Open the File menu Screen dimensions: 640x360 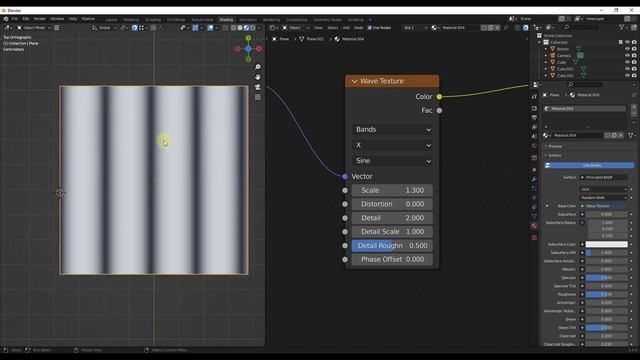pyautogui.click(x=15, y=19)
